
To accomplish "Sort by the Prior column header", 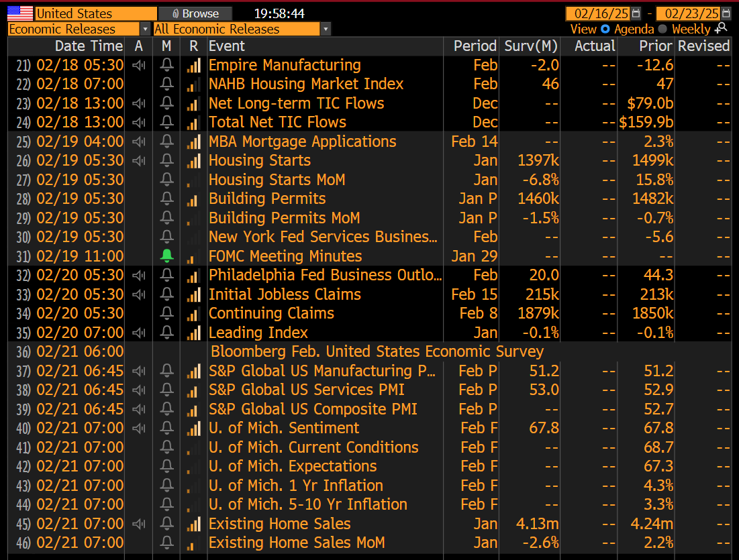I will 655,46.
